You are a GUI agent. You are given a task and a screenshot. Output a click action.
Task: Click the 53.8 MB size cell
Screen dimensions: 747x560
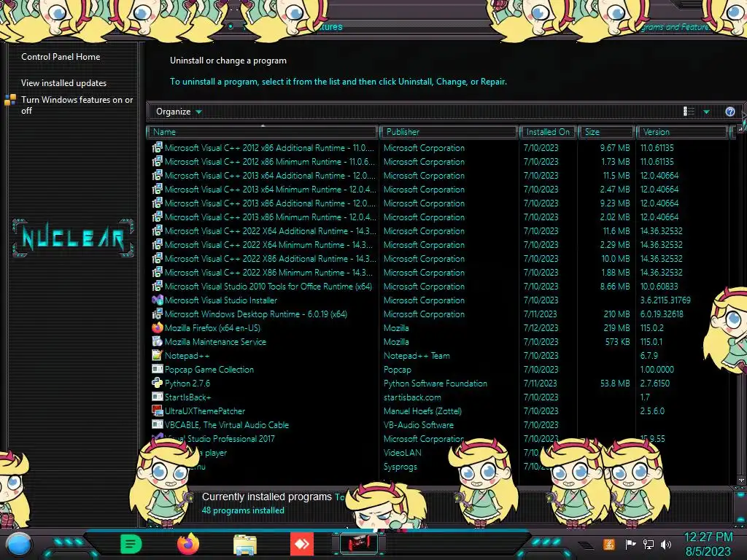(x=614, y=383)
